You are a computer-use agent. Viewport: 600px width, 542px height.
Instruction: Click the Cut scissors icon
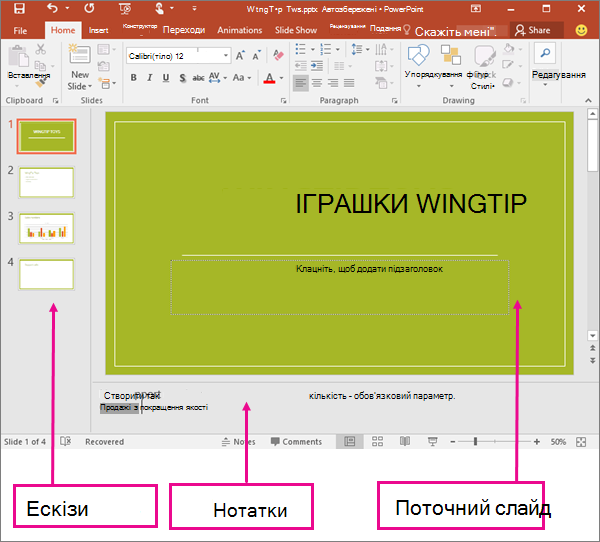(41, 49)
